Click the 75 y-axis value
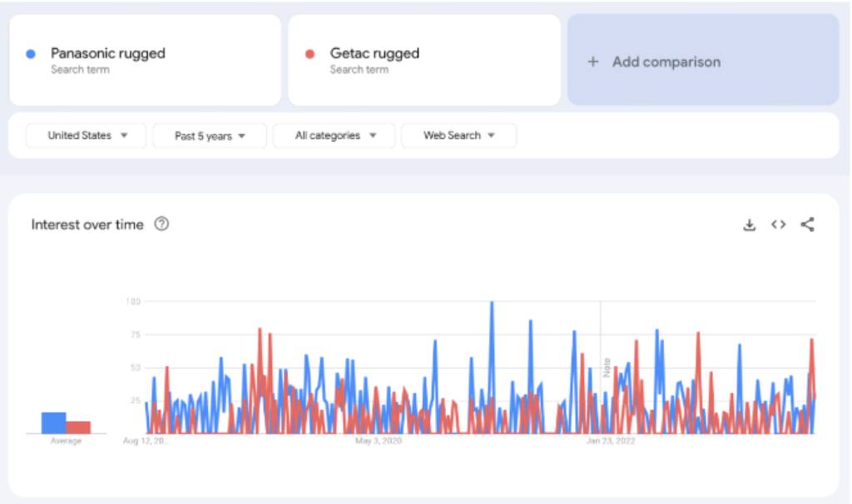This screenshot has width=852, height=504. (136, 334)
